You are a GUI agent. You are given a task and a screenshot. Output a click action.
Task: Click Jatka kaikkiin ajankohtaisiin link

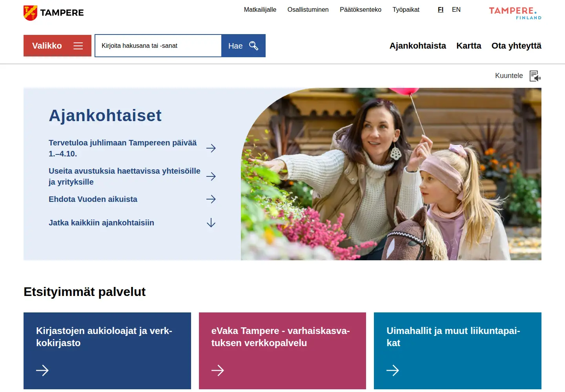pyautogui.click(x=101, y=223)
